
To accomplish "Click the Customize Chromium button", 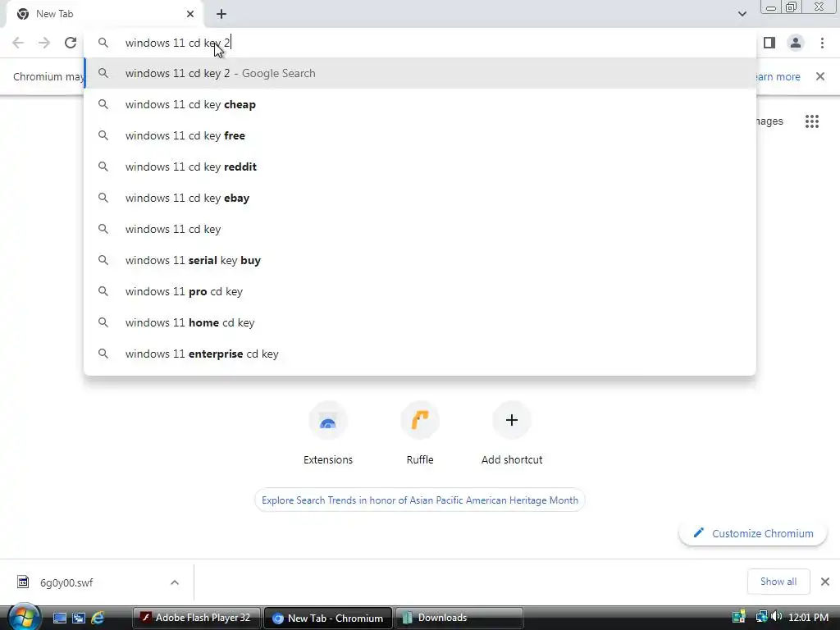I will [753, 533].
